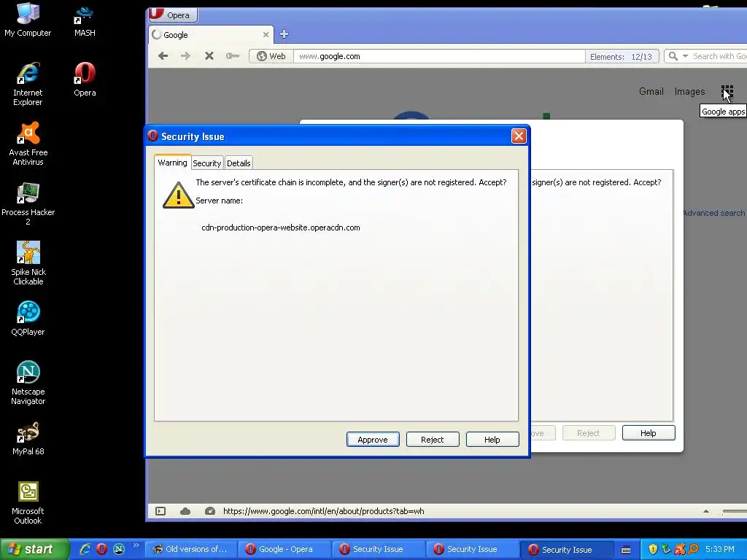
Task: Open Process Hacker 2 shortcut
Action: click(x=28, y=204)
